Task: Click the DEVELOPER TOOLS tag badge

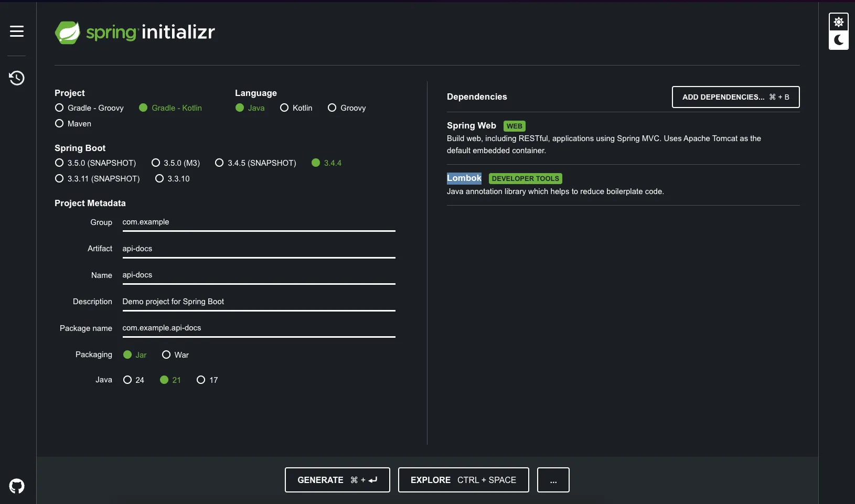Action: (x=525, y=179)
